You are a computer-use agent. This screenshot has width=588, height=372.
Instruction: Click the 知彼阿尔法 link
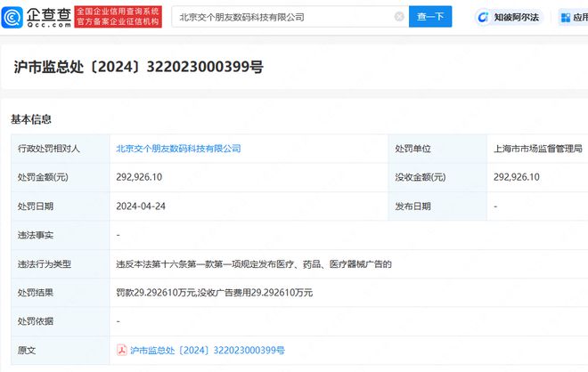516,17
